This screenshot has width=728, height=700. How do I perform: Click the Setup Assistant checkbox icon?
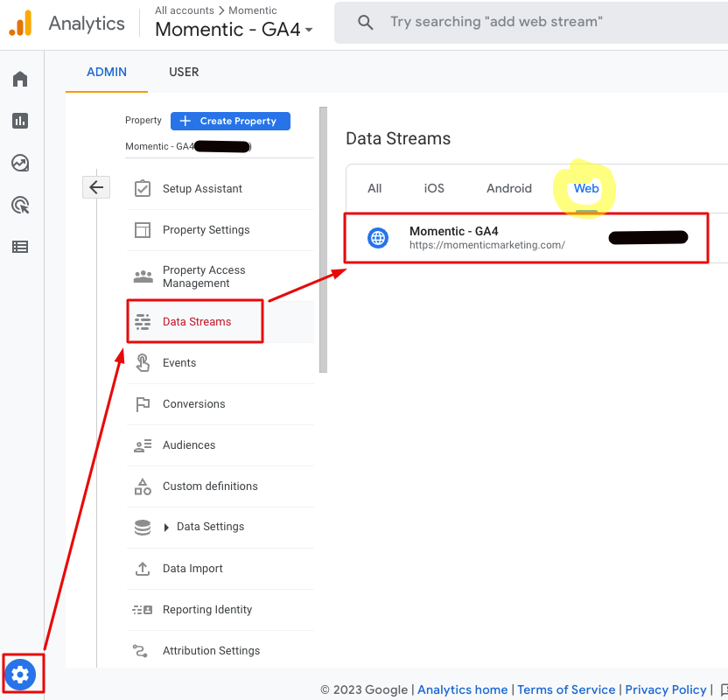pos(143,188)
